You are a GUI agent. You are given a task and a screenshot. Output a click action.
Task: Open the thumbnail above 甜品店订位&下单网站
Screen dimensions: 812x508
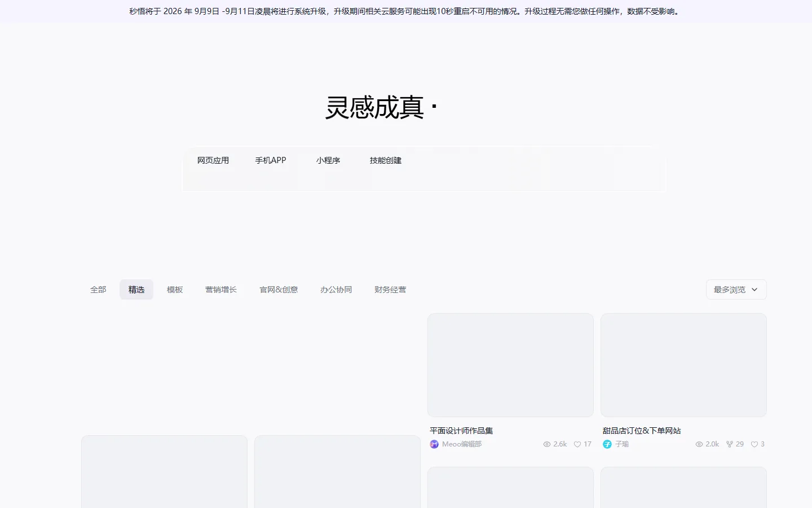tap(683, 365)
